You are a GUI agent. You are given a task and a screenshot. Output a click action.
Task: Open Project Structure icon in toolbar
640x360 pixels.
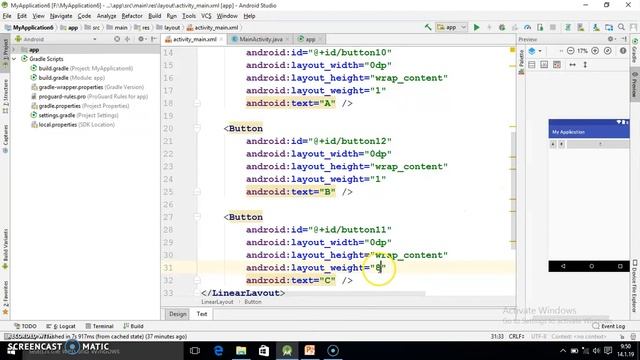point(609,27)
